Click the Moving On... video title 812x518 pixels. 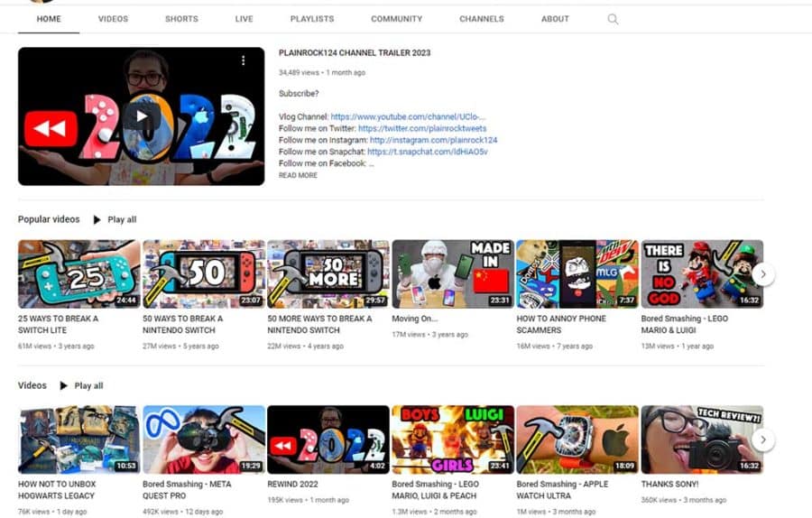pyautogui.click(x=415, y=319)
